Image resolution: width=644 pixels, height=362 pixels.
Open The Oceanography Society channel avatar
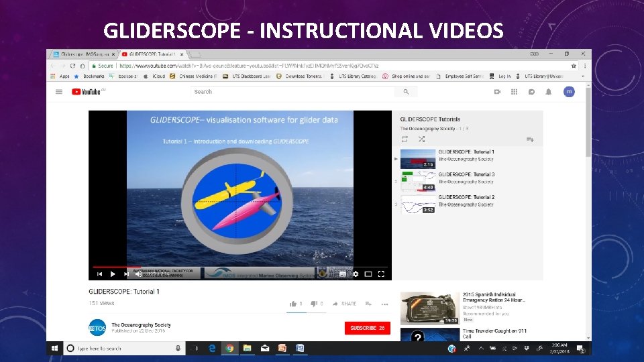[97, 328]
